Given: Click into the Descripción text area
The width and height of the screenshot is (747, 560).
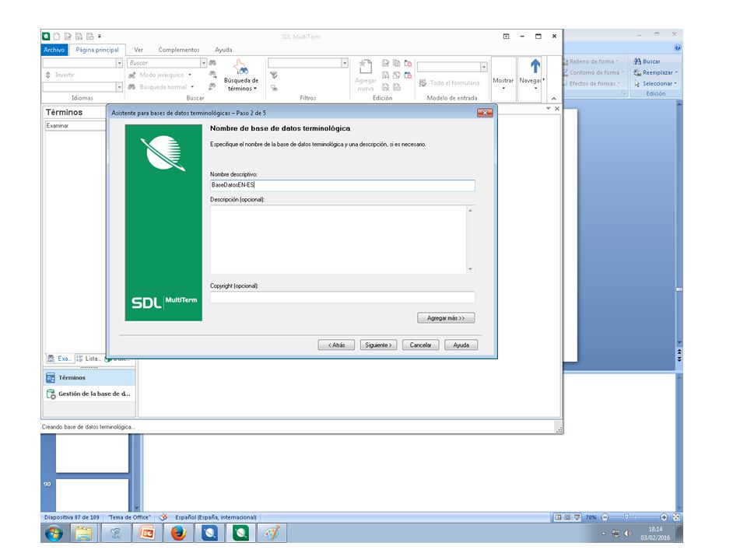Looking at the screenshot, I should coord(338,240).
